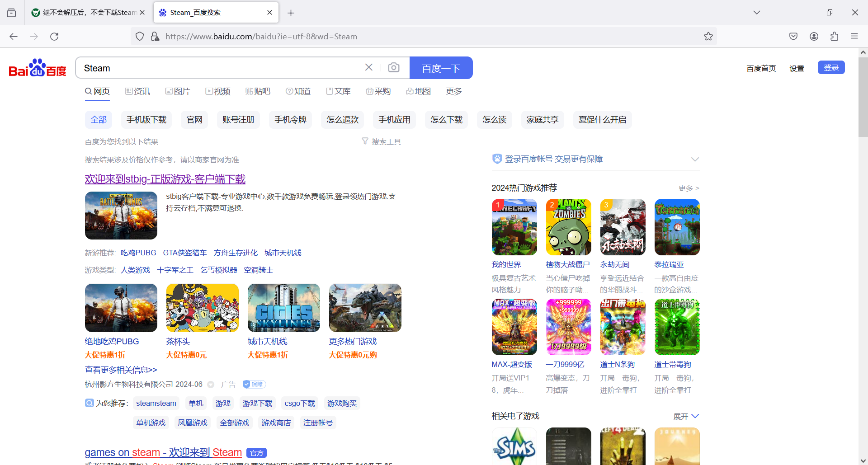Switch to 贴吧 tab
The height and width of the screenshot is (465, 868).
(x=258, y=91)
